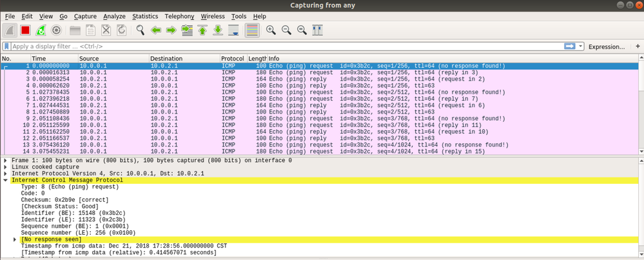The width and height of the screenshot is (644, 260).
Task: Open the File menu
Action: pyautogui.click(x=10, y=16)
